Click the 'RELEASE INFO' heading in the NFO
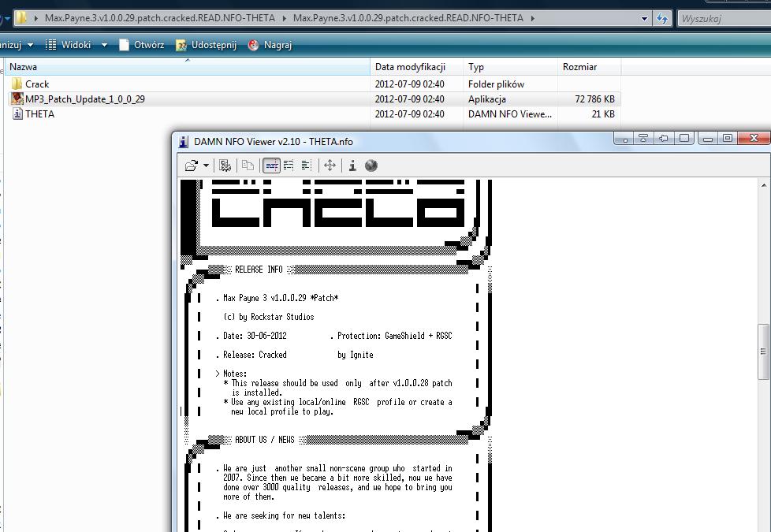 click(x=259, y=270)
